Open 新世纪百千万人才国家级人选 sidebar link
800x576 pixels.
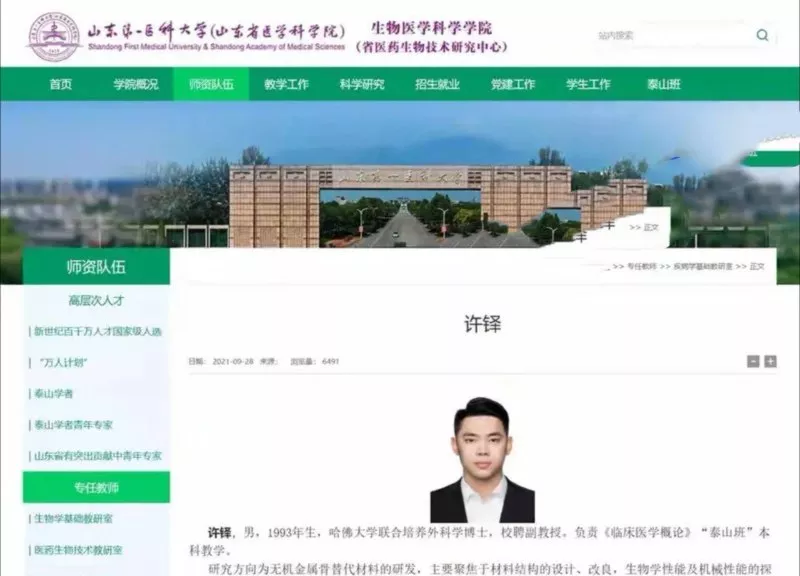[x=97, y=331]
